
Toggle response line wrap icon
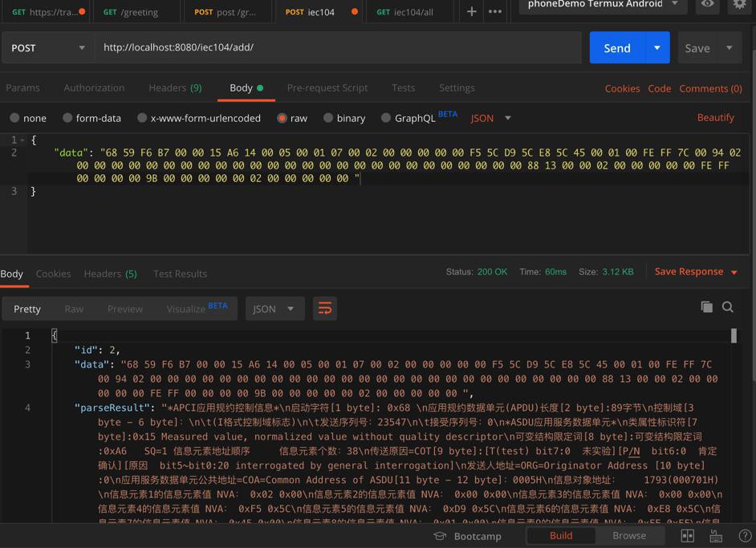coord(324,308)
